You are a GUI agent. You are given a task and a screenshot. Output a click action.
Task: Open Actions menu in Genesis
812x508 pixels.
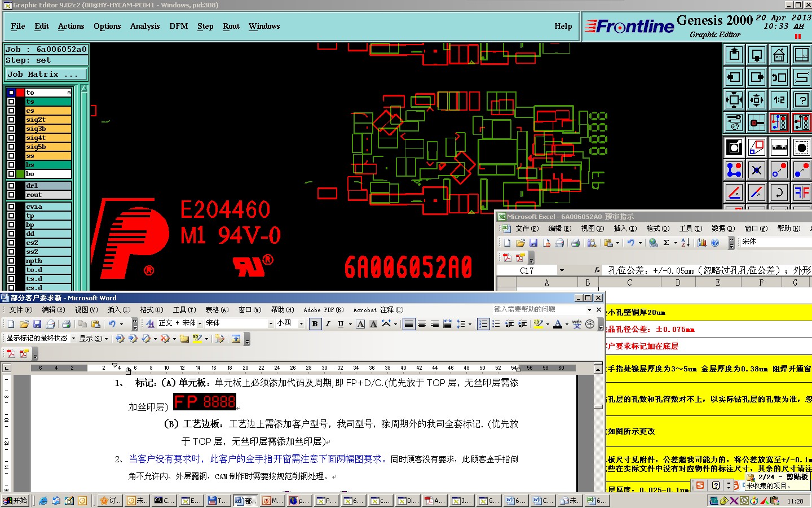click(71, 26)
